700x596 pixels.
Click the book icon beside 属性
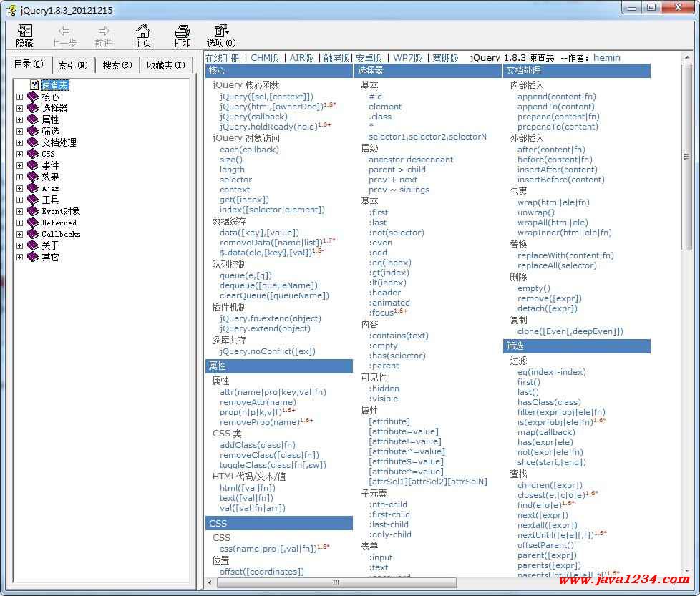point(33,119)
